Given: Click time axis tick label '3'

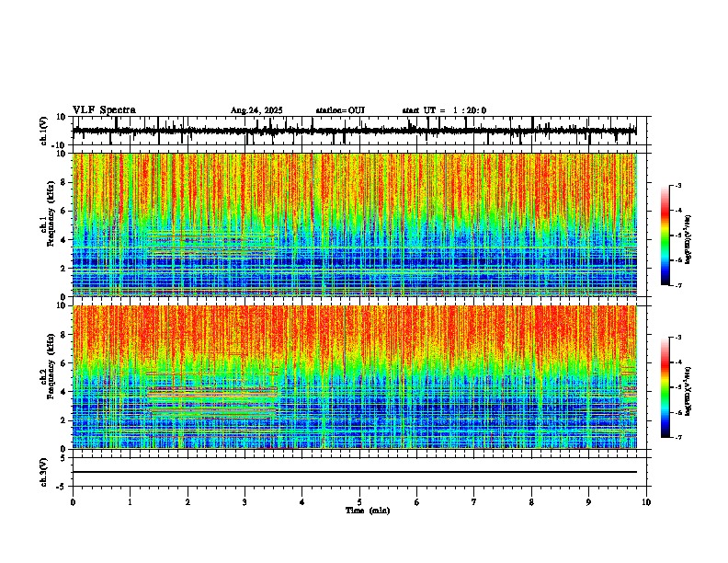Looking at the screenshot, I should click(x=245, y=502).
